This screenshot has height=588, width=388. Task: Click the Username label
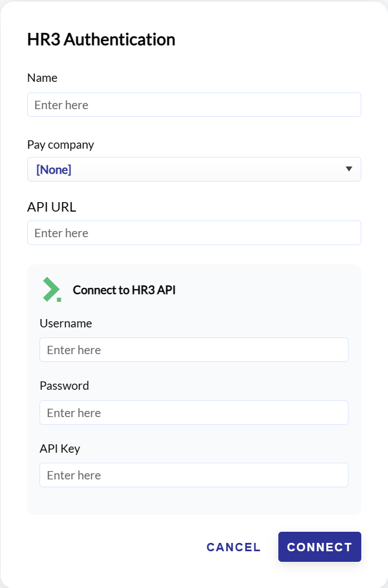click(66, 324)
